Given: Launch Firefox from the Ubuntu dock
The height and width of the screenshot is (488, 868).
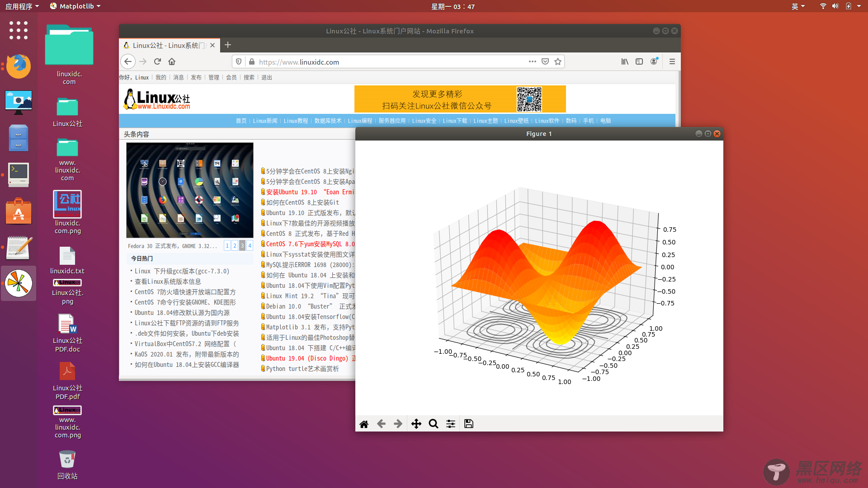Looking at the screenshot, I should click(x=19, y=66).
